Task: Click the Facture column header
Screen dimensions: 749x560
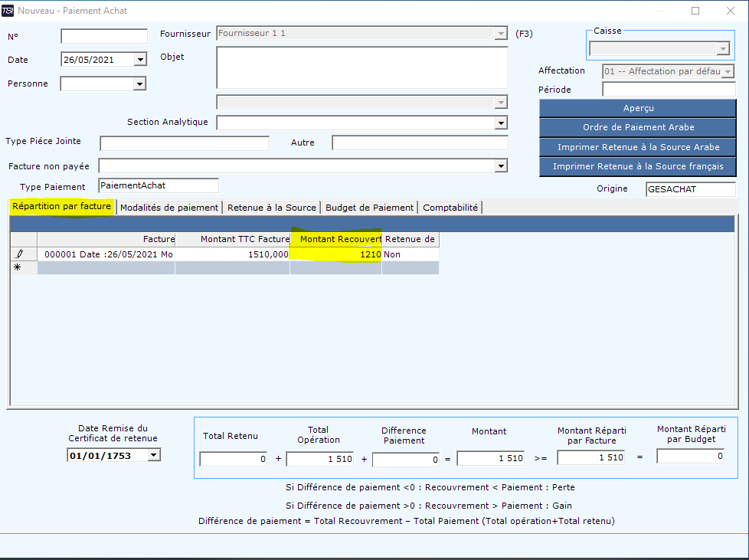Action: point(106,239)
